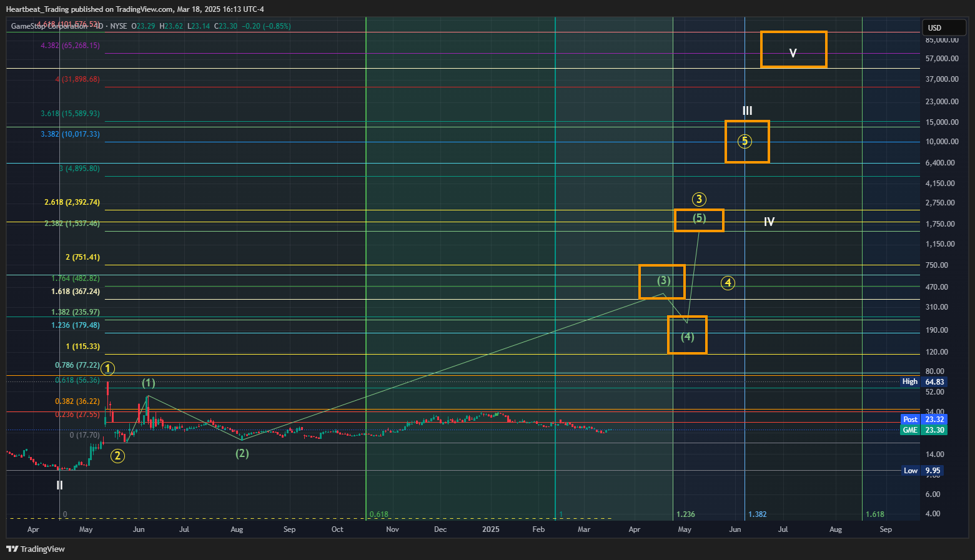Click the white Roman numeral II label
This screenshot has width=975, height=560.
[59, 485]
